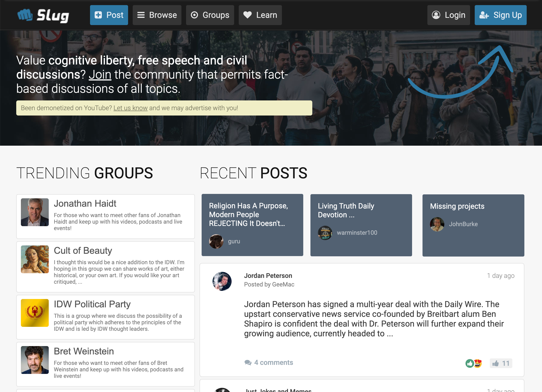The image size is (542, 392).
Task: Open the Jordan Peterson group heading
Action: point(268,276)
